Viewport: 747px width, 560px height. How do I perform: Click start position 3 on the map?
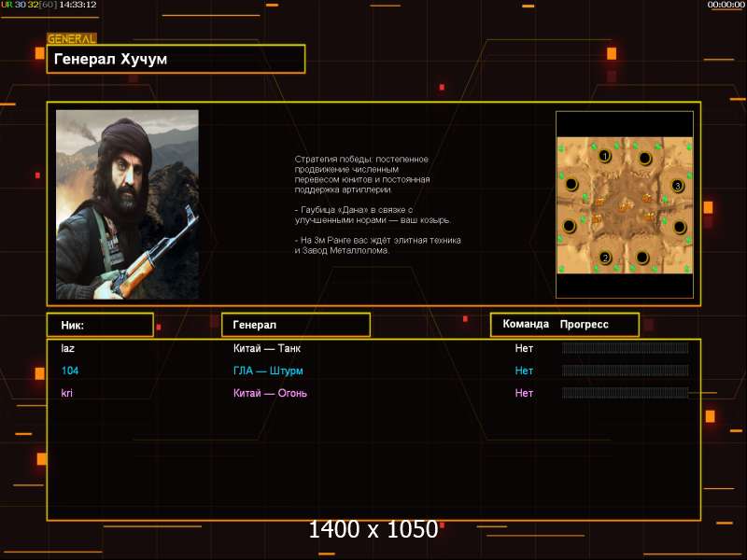point(677,186)
